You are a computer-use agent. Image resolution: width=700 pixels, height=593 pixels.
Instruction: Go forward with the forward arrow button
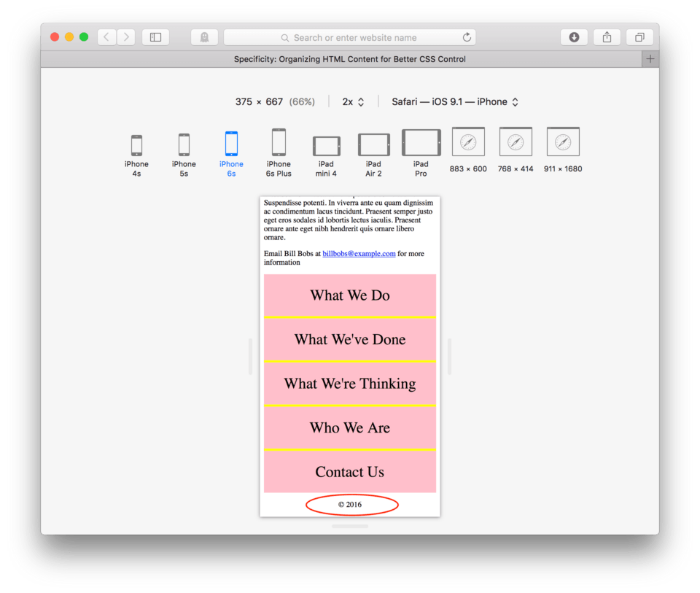click(126, 37)
